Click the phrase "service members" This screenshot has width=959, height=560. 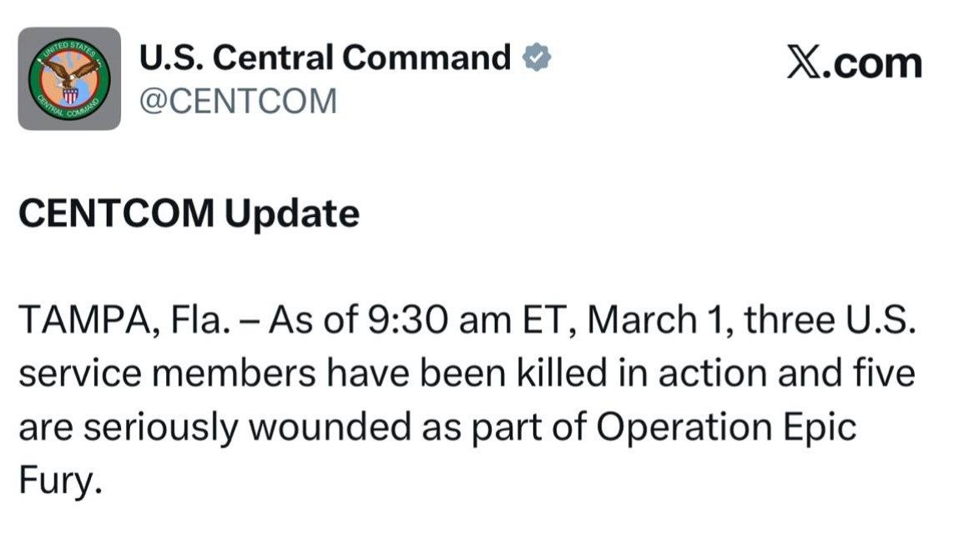167,375
